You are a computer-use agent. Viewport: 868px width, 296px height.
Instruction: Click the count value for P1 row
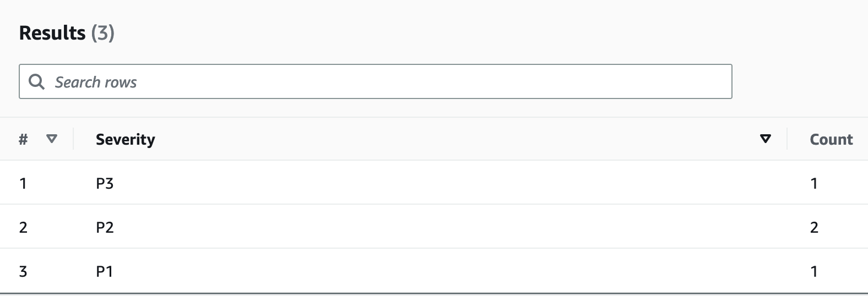coord(814,271)
